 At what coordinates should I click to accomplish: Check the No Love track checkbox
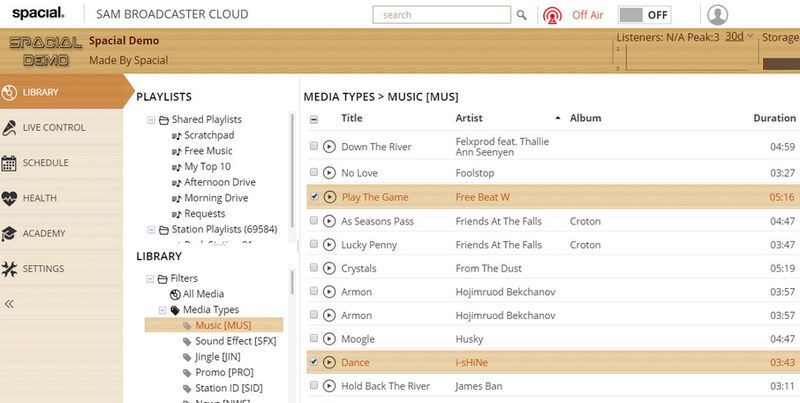pyautogui.click(x=314, y=172)
